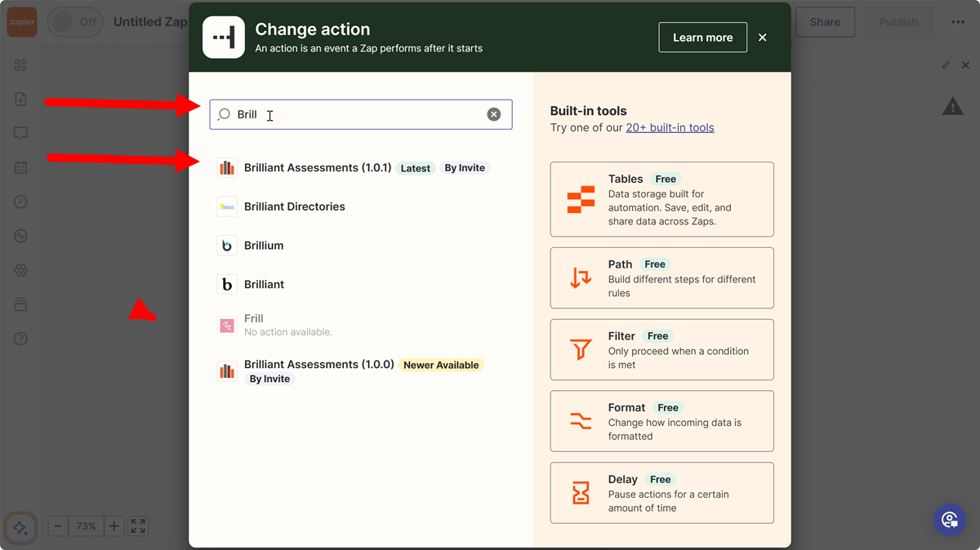This screenshot has width=980, height=550.
Task: Decrease zoom using the minus control
Action: [57, 526]
